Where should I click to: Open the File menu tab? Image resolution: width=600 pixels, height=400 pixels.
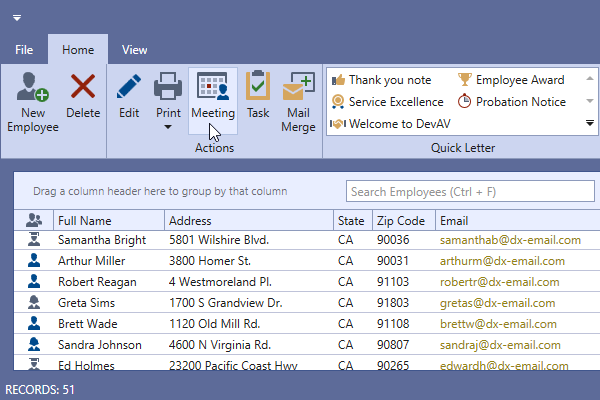25,49
